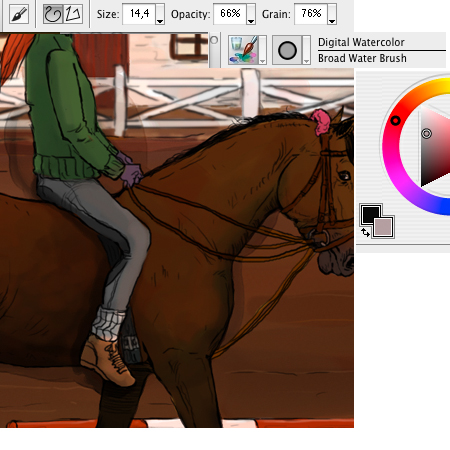Click the hue ring marker on color wheel
Viewport: 450px width, 450px height.
pyautogui.click(x=395, y=120)
